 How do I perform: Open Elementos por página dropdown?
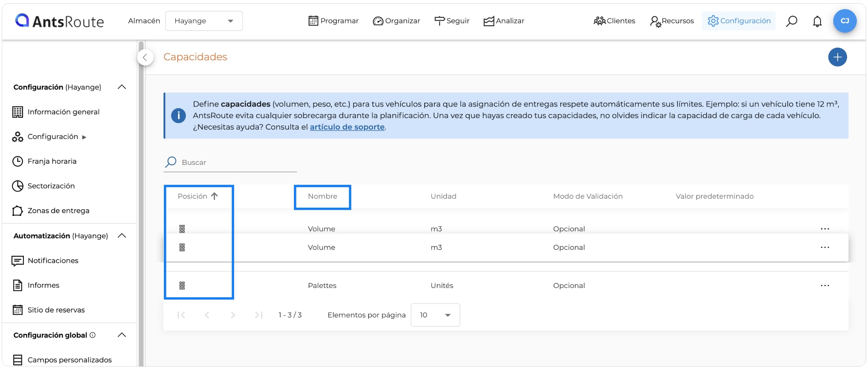click(435, 315)
